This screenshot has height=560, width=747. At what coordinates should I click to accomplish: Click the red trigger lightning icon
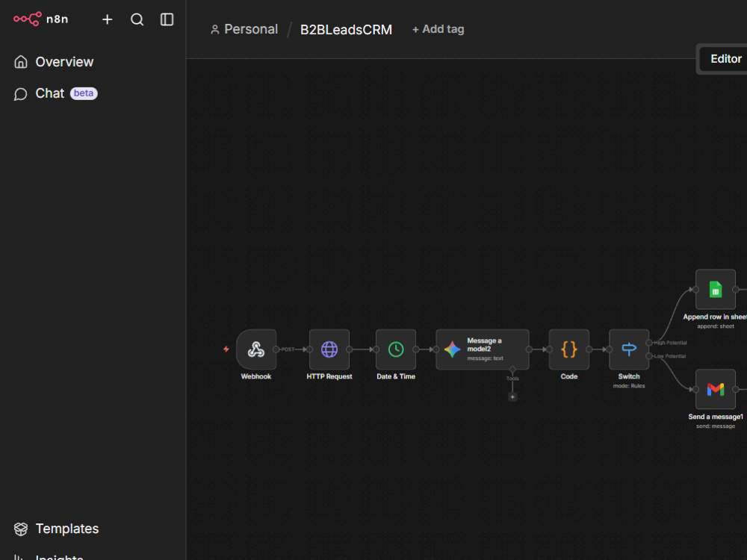pos(226,349)
